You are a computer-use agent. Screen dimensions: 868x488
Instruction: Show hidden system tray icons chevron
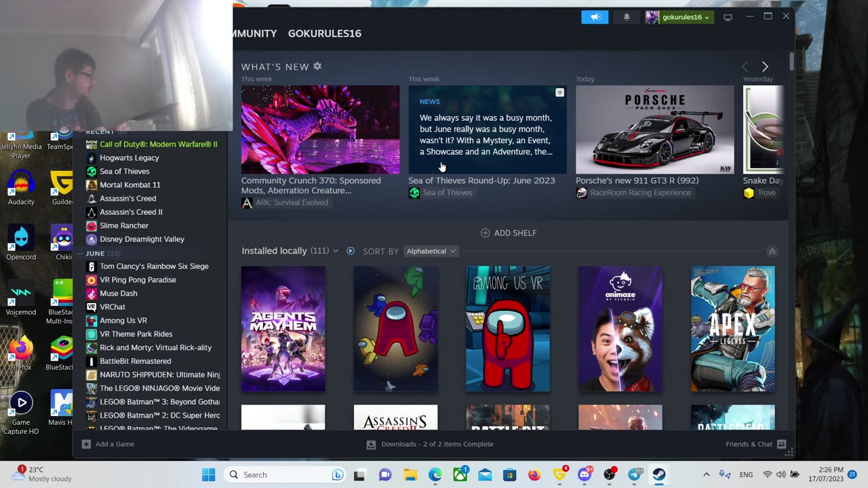(x=706, y=474)
